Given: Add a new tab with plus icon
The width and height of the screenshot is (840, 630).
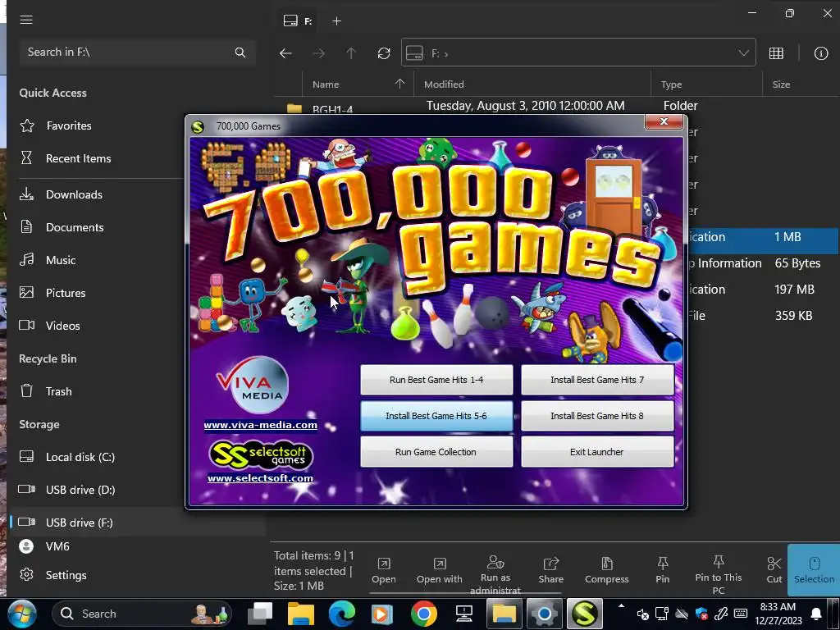Looking at the screenshot, I should click(336, 21).
